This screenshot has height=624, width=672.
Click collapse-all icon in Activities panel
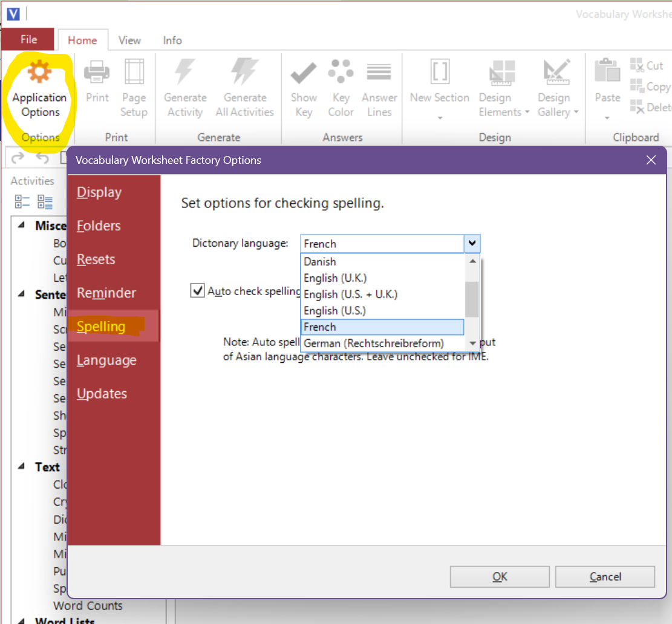coord(22,202)
